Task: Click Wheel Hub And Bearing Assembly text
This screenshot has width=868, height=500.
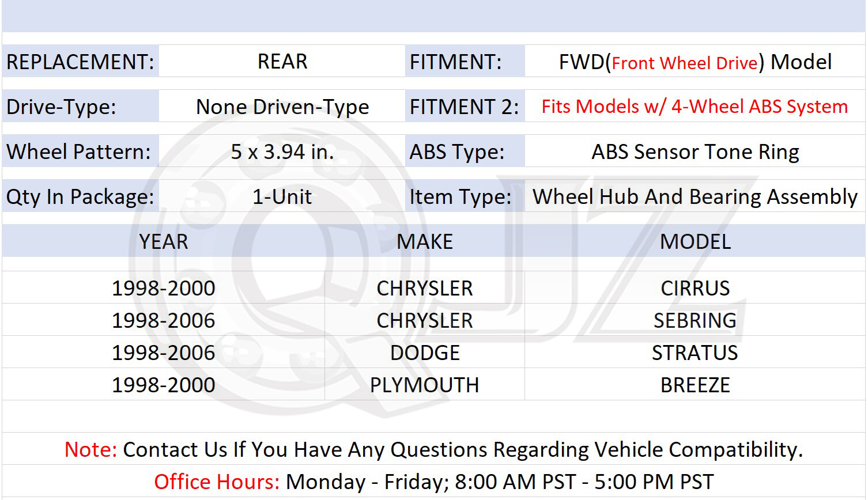Action: point(695,197)
